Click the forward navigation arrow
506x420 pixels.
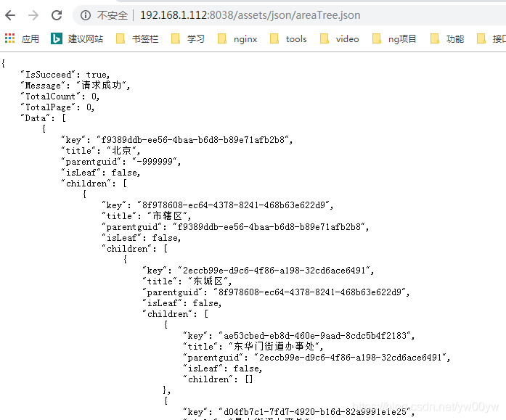coord(33,15)
